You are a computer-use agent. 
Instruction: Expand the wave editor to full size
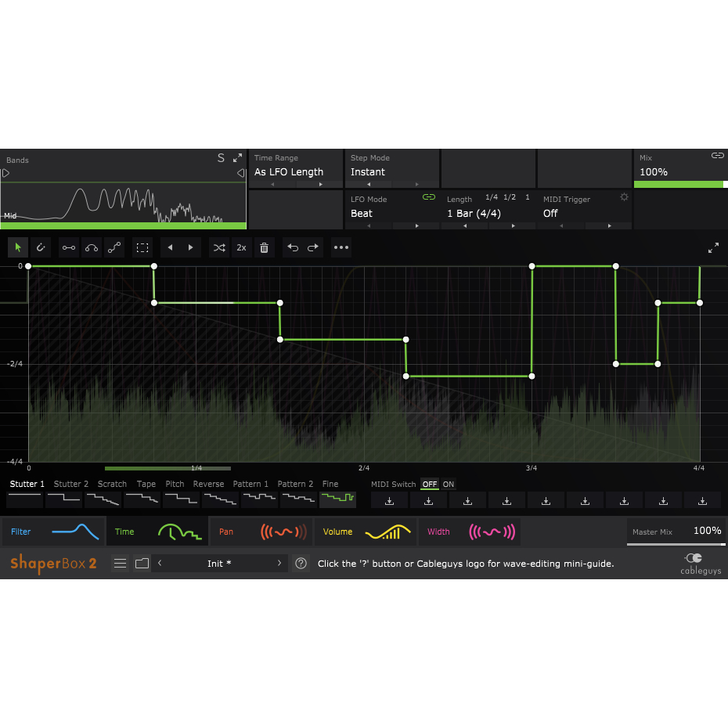[713, 248]
